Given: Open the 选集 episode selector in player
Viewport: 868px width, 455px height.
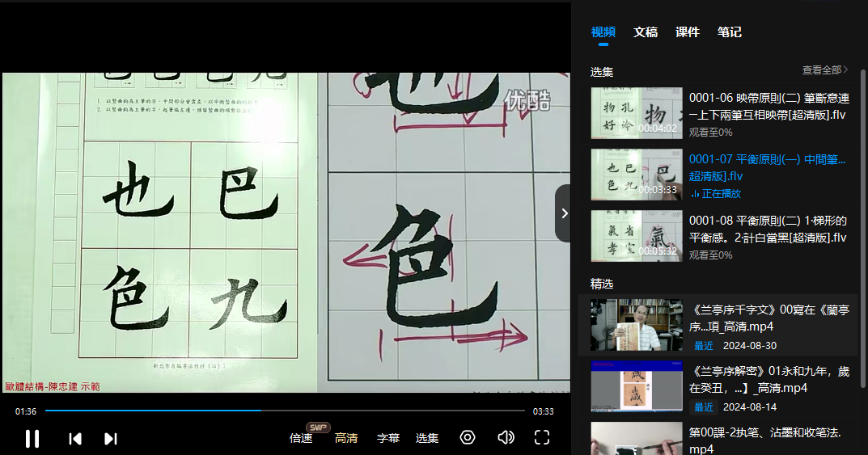Looking at the screenshot, I should 427,438.
